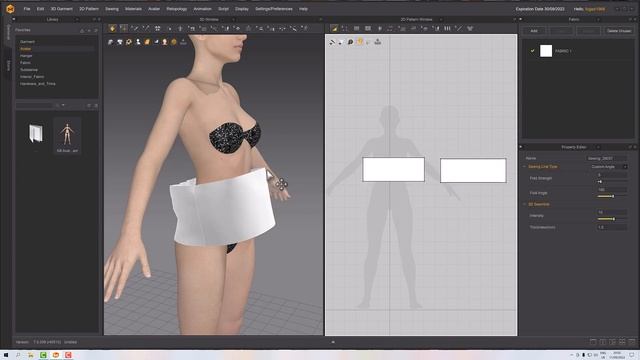Adjust the Fold Angle slider
This screenshot has width=640, height=360.
612,196
